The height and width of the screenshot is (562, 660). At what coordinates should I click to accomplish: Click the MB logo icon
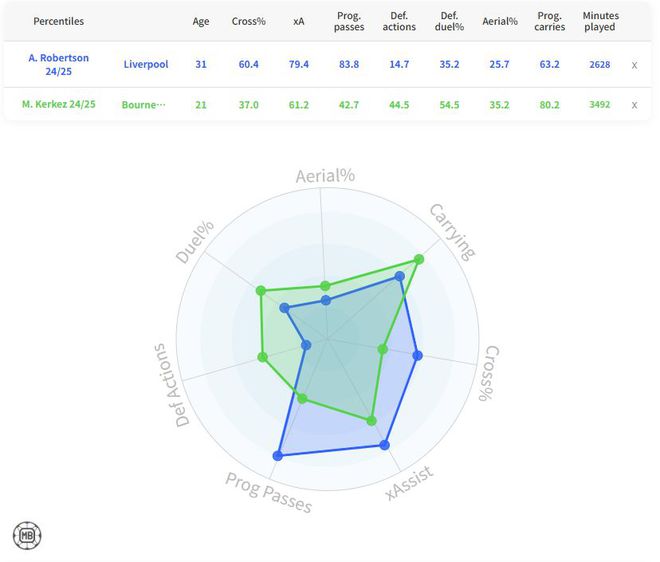pyautogui.click(x=27, y=535)
